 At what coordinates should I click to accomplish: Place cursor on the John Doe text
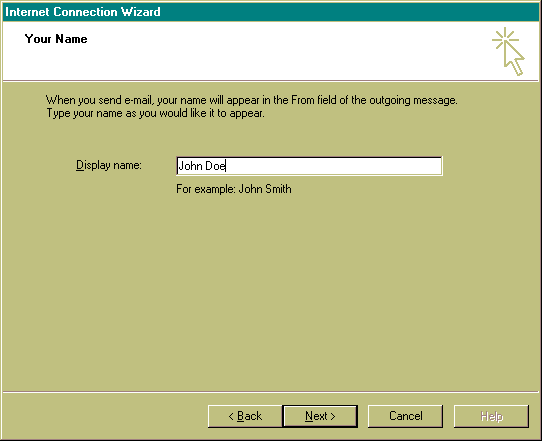click(x=202, y=166)
